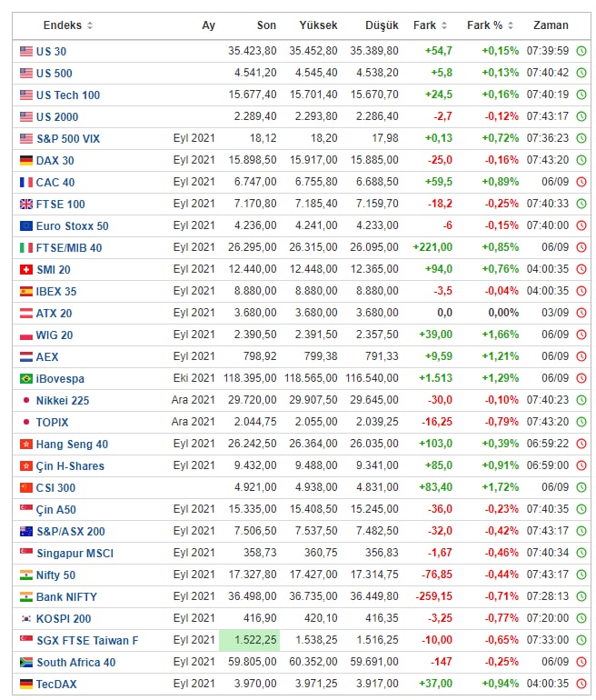
Task: Click the Yüksek column header
Action: 318,25
